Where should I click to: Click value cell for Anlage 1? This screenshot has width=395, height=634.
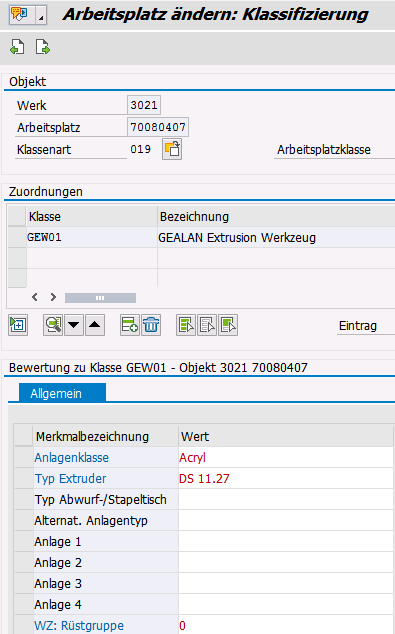pos(286,542)
